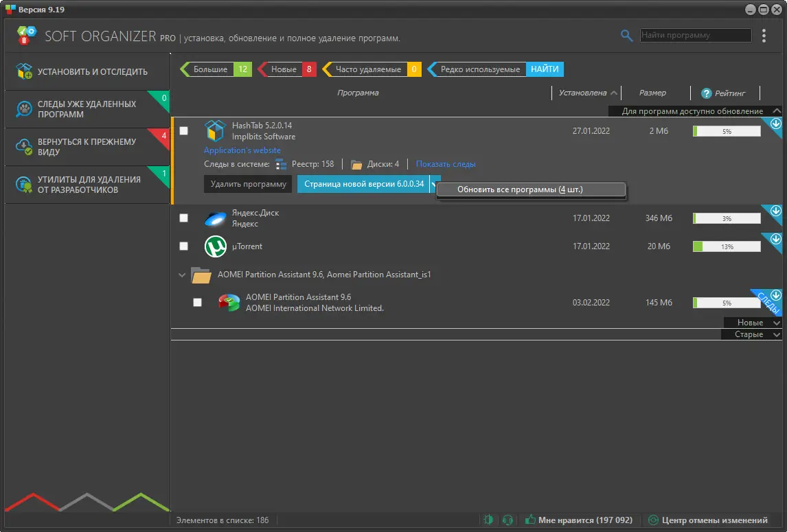The image size is (787, 532).
Task: Click the Яндекс.Диск program icon
Action: point(216,219)
